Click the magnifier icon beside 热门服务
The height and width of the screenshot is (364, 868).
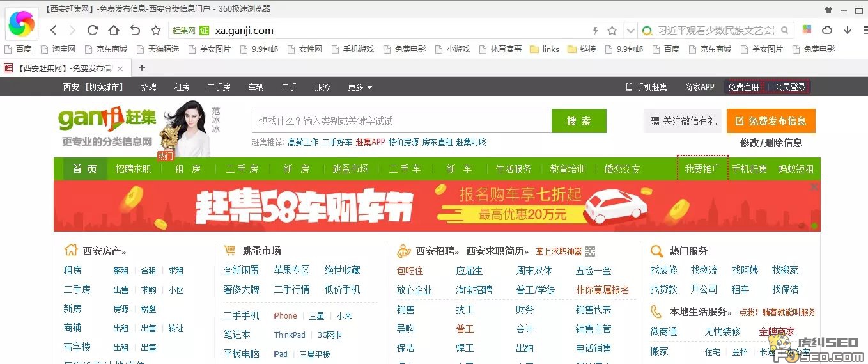(x=656, y=251)
